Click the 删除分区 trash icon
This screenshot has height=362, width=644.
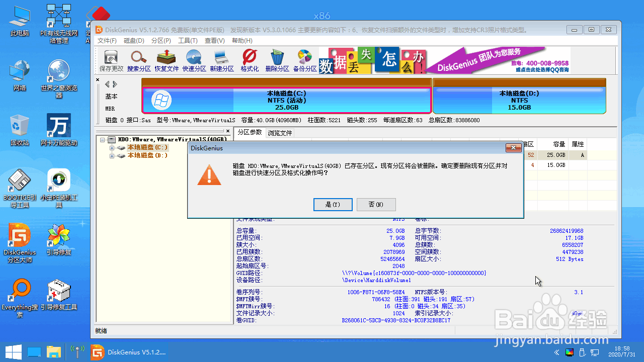[x=277, y=61]
